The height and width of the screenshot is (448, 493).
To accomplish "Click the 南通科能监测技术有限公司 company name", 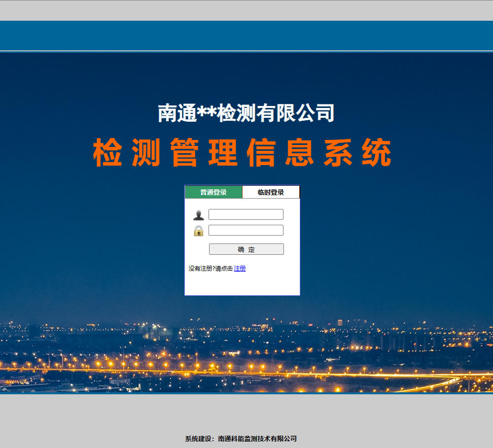I will (257, 439).
